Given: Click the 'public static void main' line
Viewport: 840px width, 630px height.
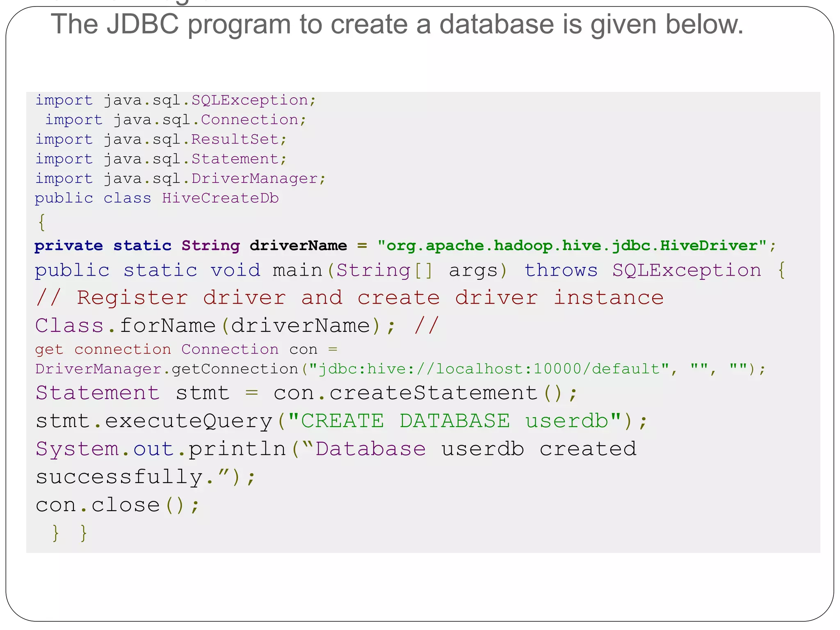Looking at the screenshot, I should point(410,271).
